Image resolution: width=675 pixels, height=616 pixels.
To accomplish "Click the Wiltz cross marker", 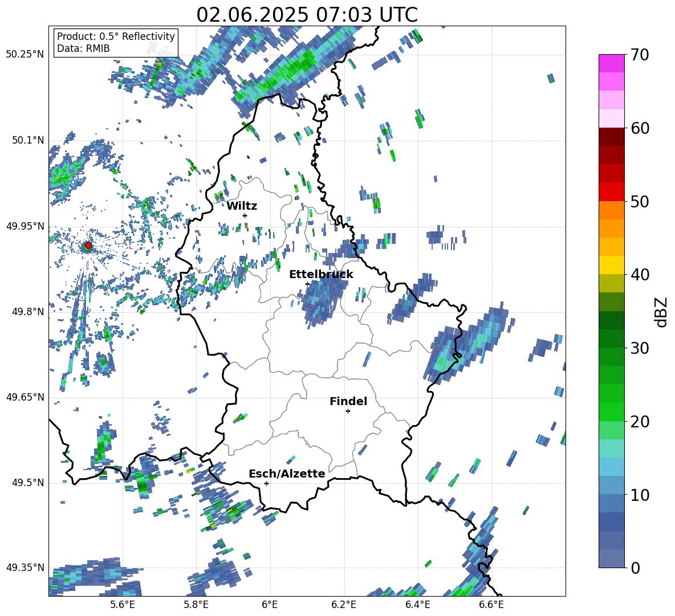I will (x=245, y=215).
